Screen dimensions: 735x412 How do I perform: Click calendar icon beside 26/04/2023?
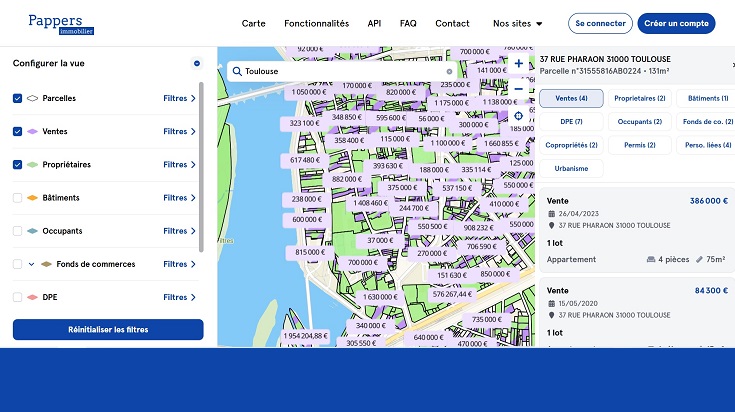tap(552, 214)
